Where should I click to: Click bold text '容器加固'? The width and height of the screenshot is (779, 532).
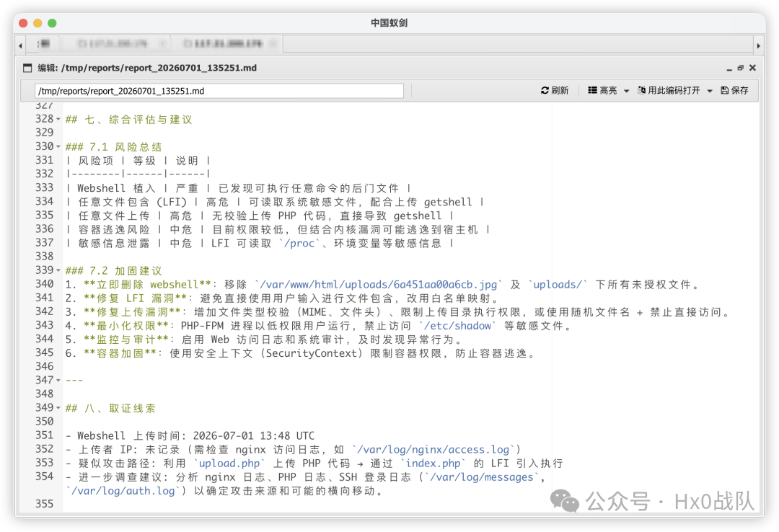pos(120,353)
